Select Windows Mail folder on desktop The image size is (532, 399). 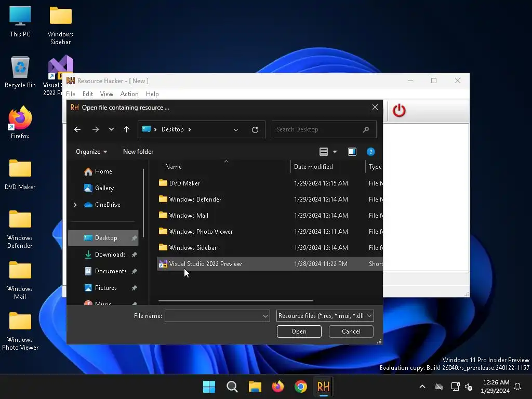[20, 280]
